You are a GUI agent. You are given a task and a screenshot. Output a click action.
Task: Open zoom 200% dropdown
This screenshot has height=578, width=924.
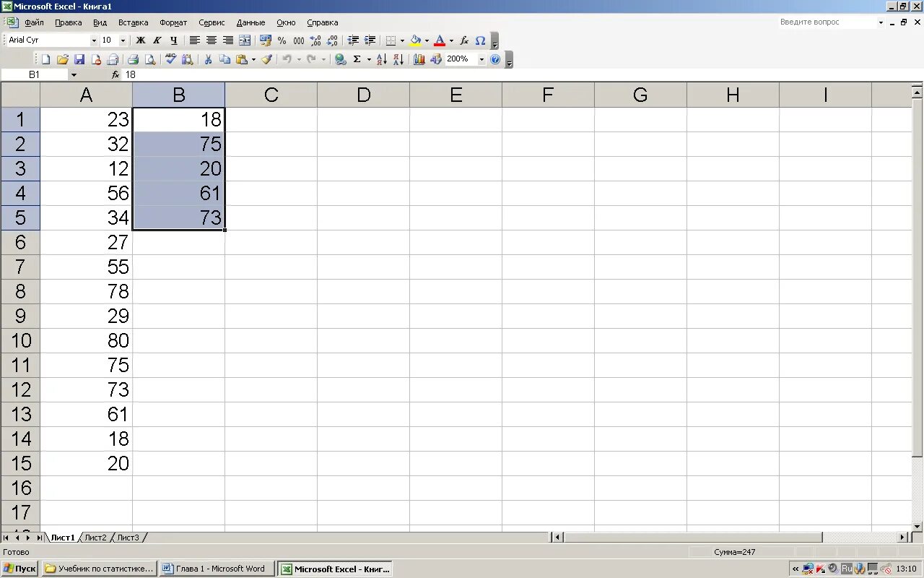481,59
